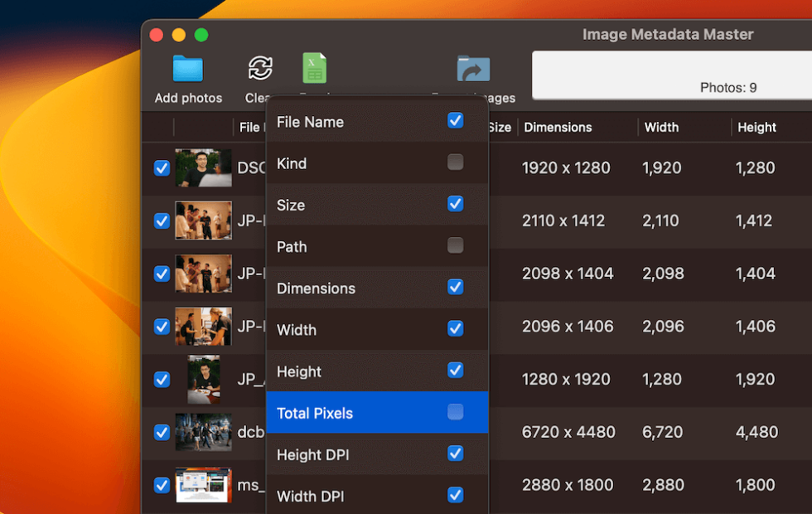Select the Path menu entry
812x514 pixels.
(377, 247)
